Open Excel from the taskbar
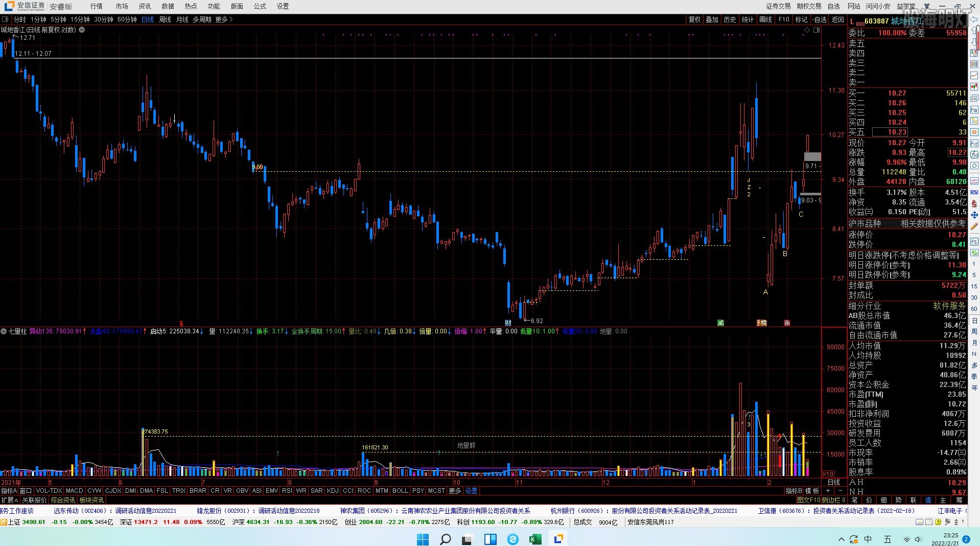This screenshot has width=980, height=546. [x=535, y=539]
